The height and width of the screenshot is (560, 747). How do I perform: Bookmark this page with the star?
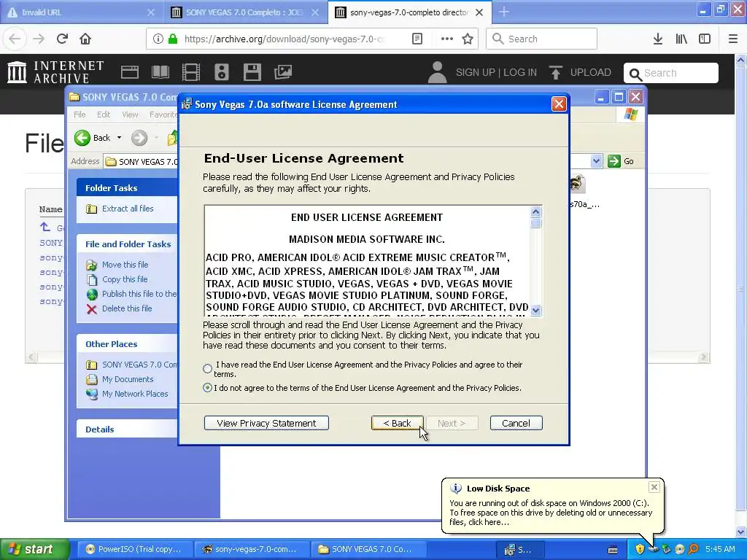468,39
